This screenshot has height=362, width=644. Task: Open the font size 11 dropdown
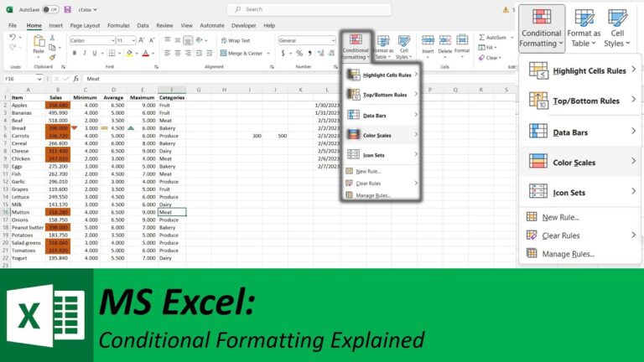(133, 40)
